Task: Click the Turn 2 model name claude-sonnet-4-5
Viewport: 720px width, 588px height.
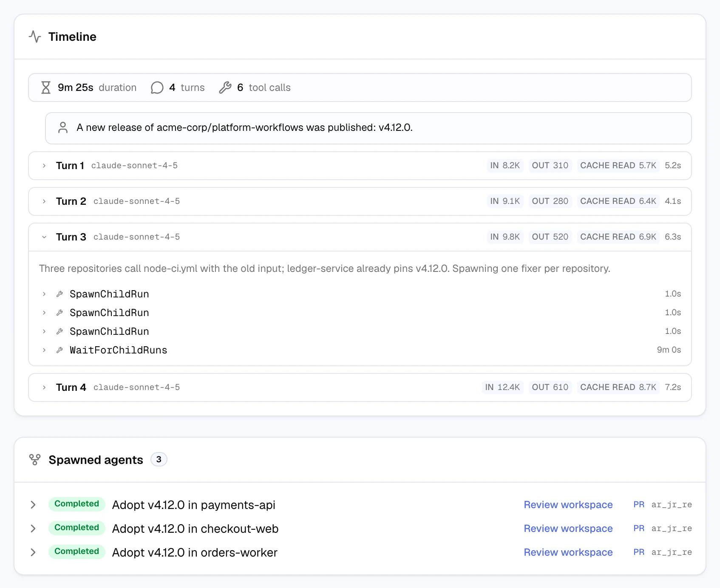Action: (x=136, y=201)
